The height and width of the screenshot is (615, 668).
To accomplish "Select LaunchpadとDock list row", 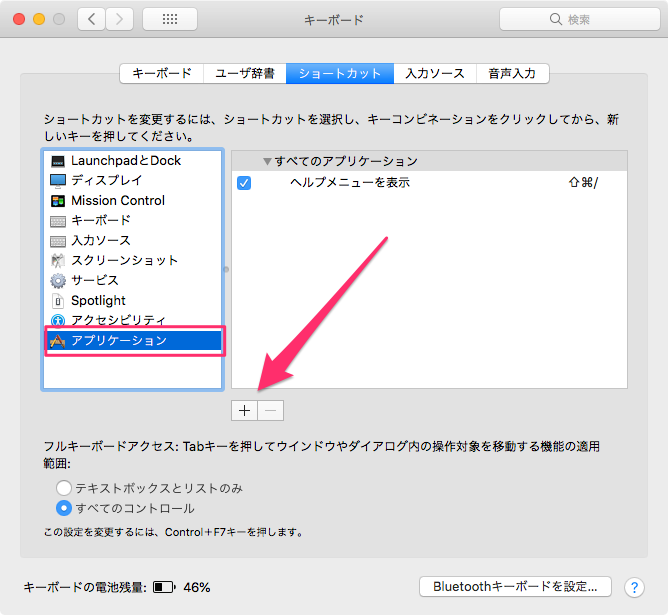I will point(133,161).
